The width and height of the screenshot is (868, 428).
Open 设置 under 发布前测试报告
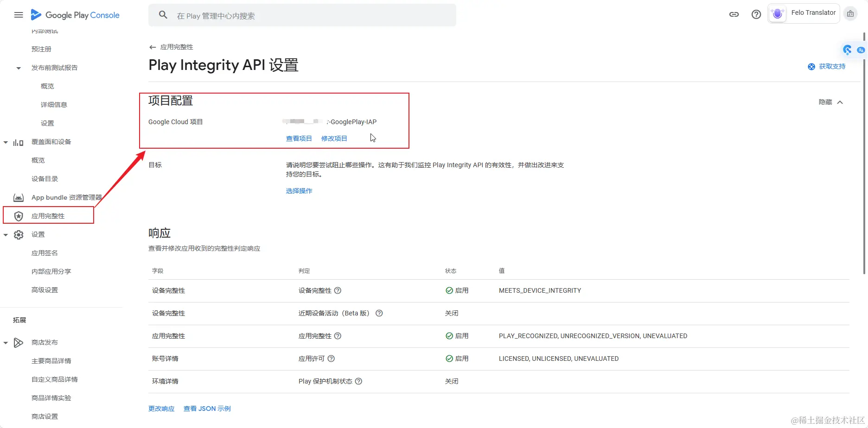coord(47,123)
